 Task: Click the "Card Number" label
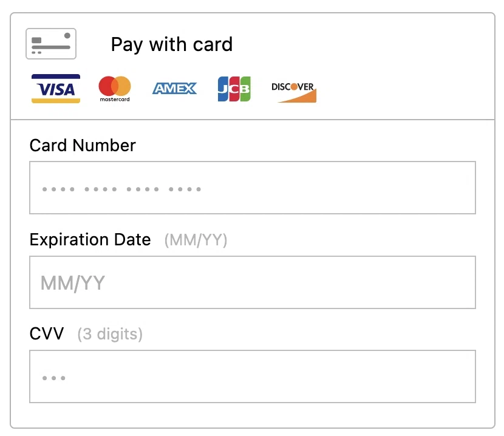[x=83, y=146]
